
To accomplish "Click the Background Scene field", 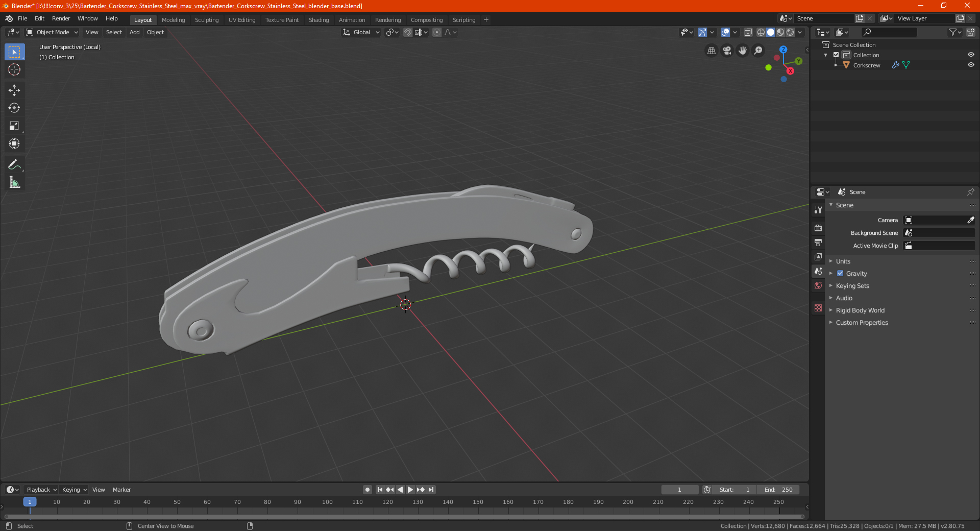I will tap(939, 233).
